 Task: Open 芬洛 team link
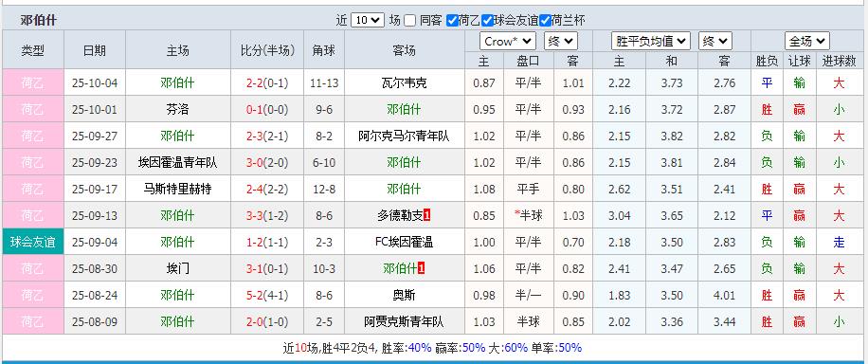(x=178, y=110)
